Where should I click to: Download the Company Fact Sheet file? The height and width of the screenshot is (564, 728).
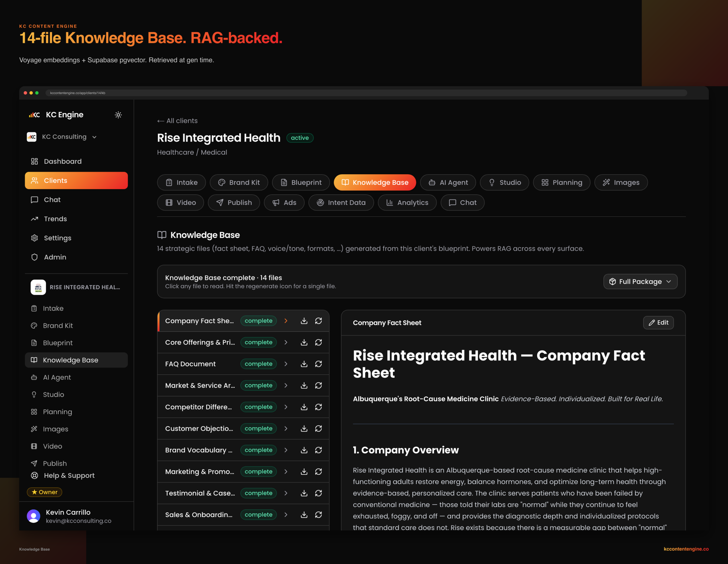(x=304, y=321)
